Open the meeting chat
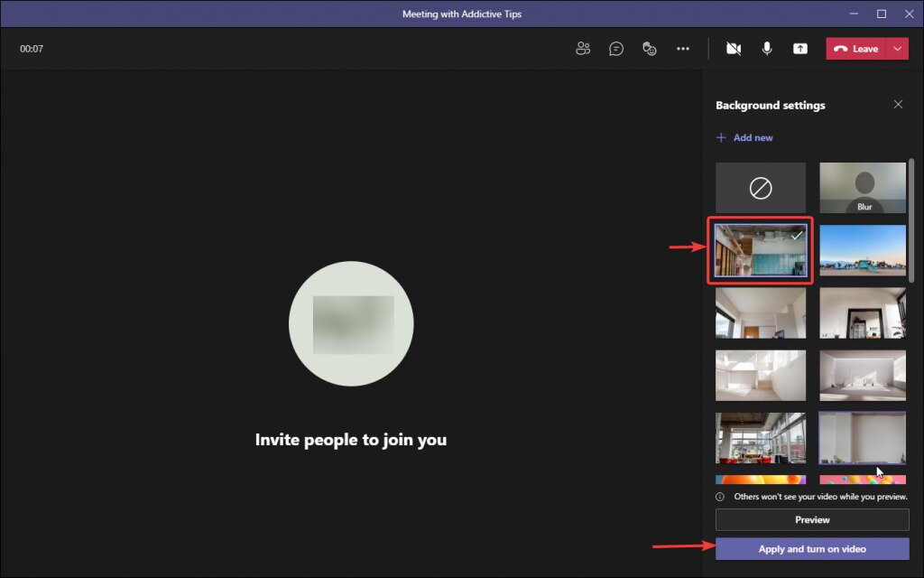Viewport: 924px width, 578px height. coord(615,48)
